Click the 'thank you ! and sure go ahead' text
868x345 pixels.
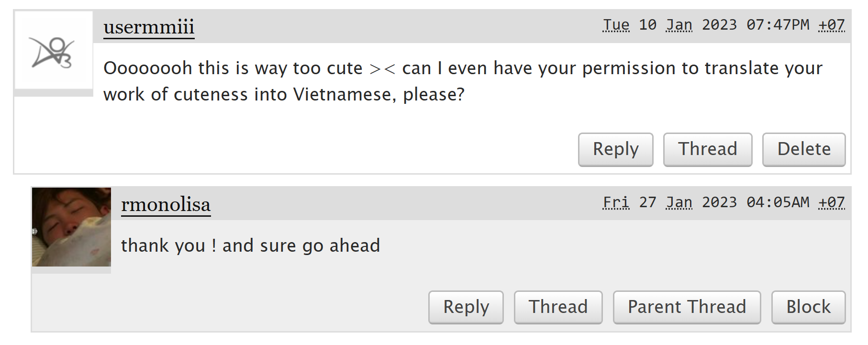250,245
